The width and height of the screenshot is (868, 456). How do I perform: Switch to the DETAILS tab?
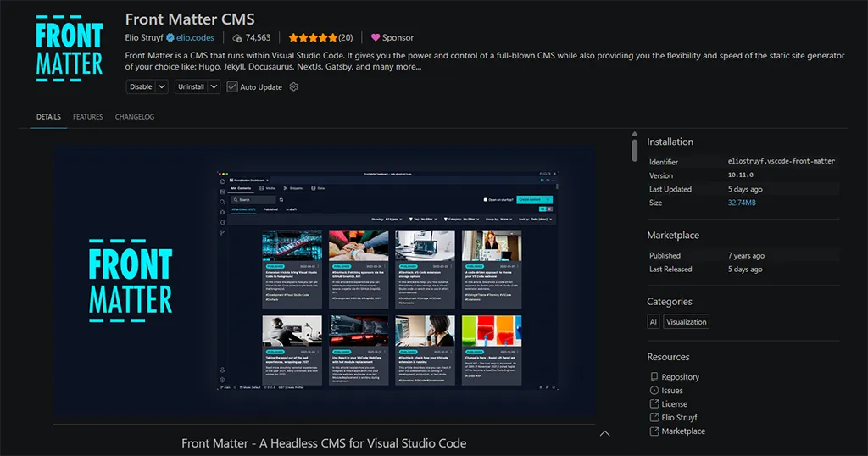tap(48, 117)
